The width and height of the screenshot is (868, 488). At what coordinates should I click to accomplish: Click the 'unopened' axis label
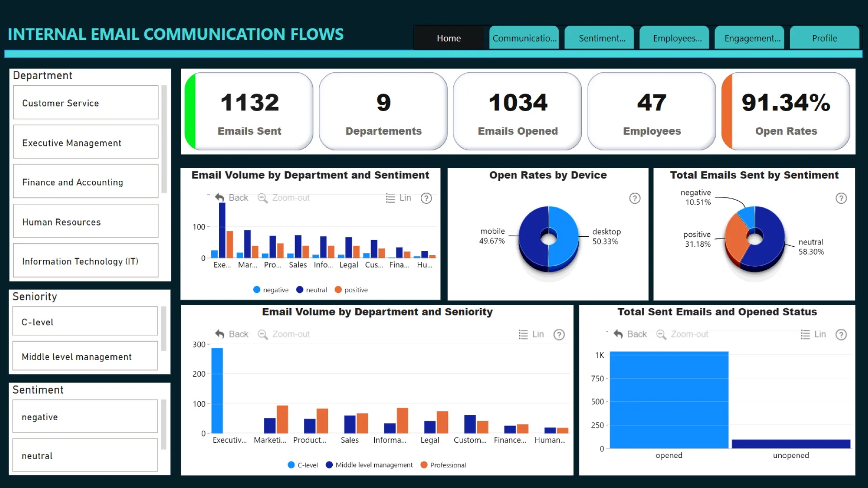791,455
